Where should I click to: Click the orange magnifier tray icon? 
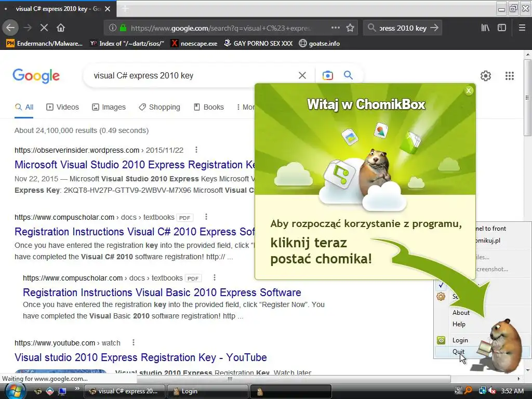click(x=468, y=391)
